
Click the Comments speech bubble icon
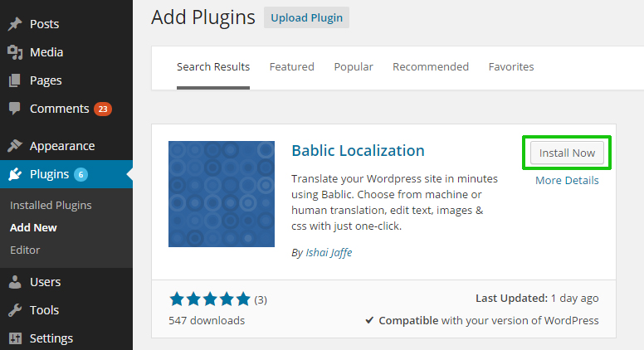15,109
